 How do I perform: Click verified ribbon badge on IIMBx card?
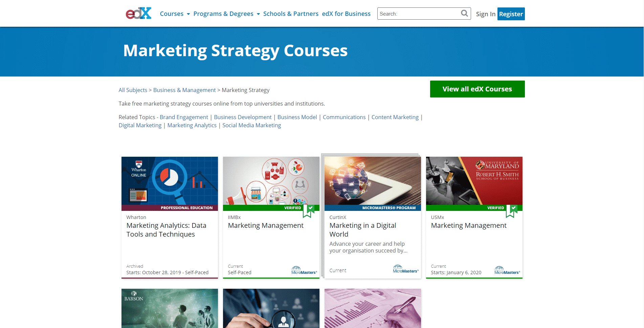click(309, 211)
